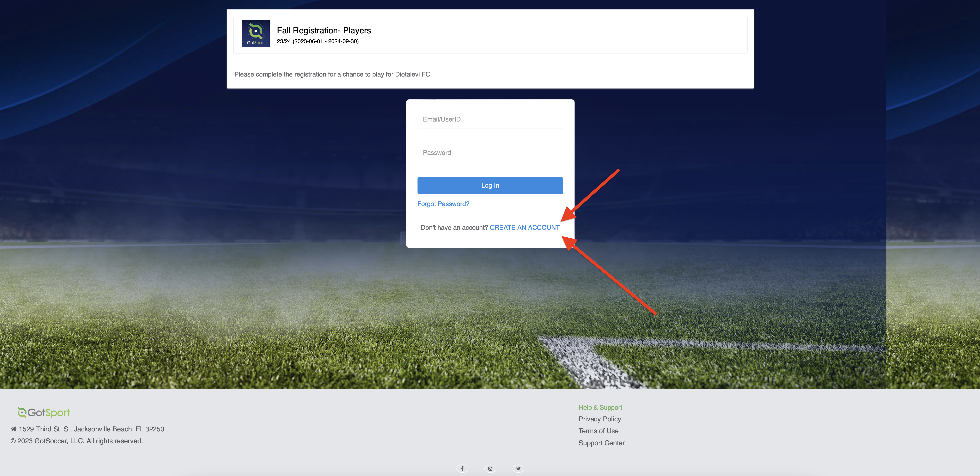Open the Support Center link
This screenshot has height=476, width=980.
click(x=601, y=443)
